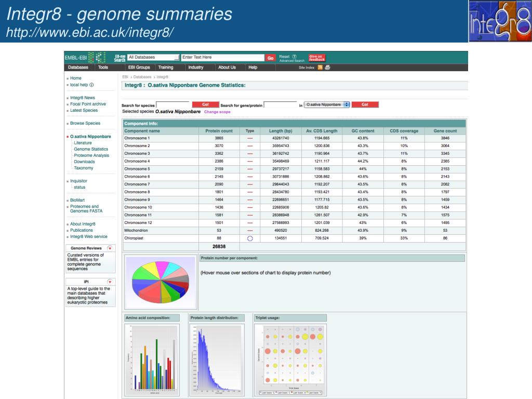Click Go! next to the species dropdown

coord(365,104)
